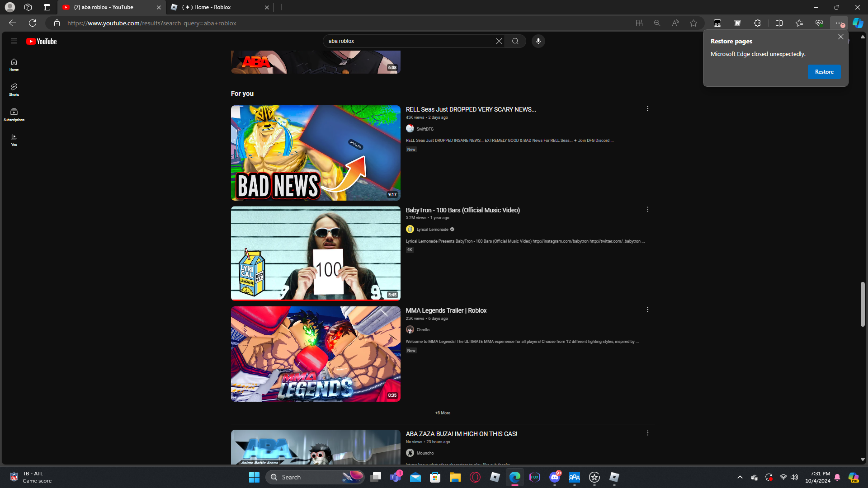Play the MMA Legends thumbnail
This screenshot has height=488, width=868.
(316, 354)
